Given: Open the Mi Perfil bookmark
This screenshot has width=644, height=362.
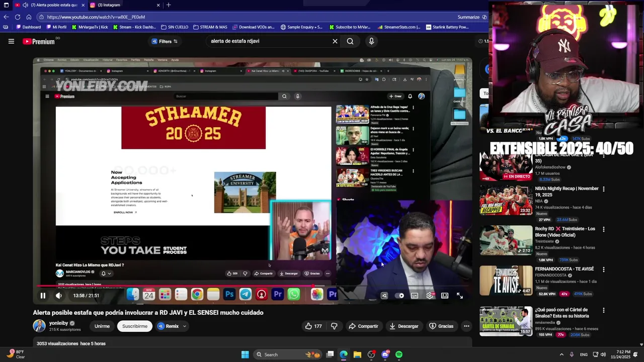Looking at the screenshot, I should coord(55,27).
